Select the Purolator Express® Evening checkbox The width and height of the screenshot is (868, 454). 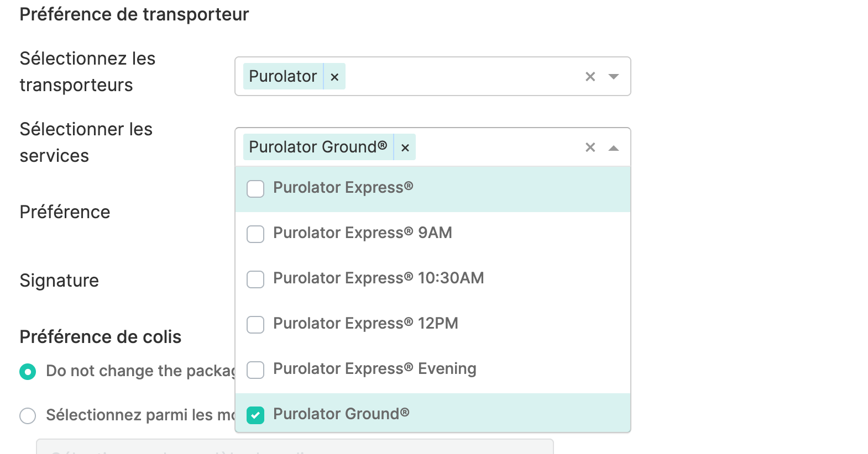point(255,370)
